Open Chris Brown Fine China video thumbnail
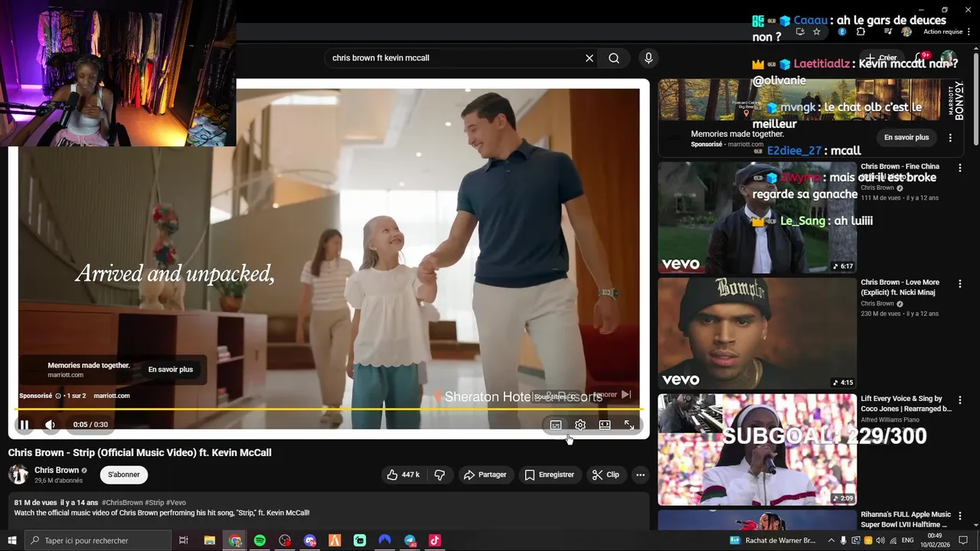The height and width of the screenshot is (551, 980). (x=757, y=217)
